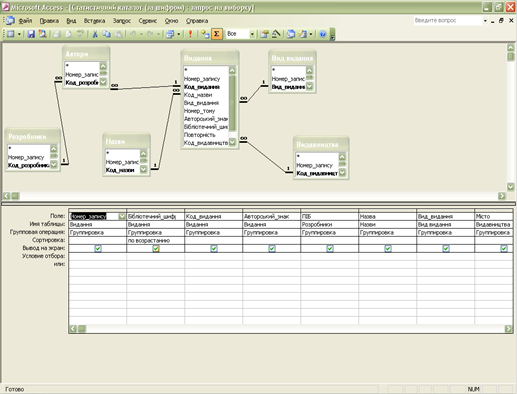Cut selection with scissors icon

[95, 34]
